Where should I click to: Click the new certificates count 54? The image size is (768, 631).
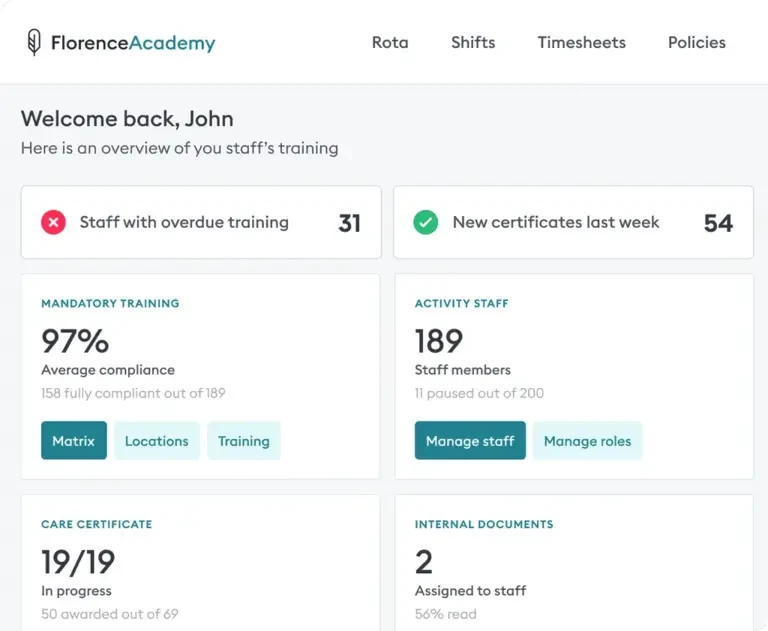click(718, 223)
